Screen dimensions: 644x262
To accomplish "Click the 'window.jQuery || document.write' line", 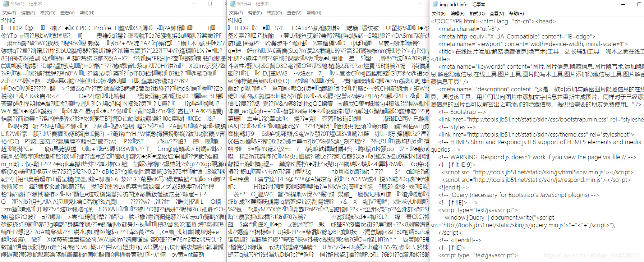I will [x=500, y=217].
